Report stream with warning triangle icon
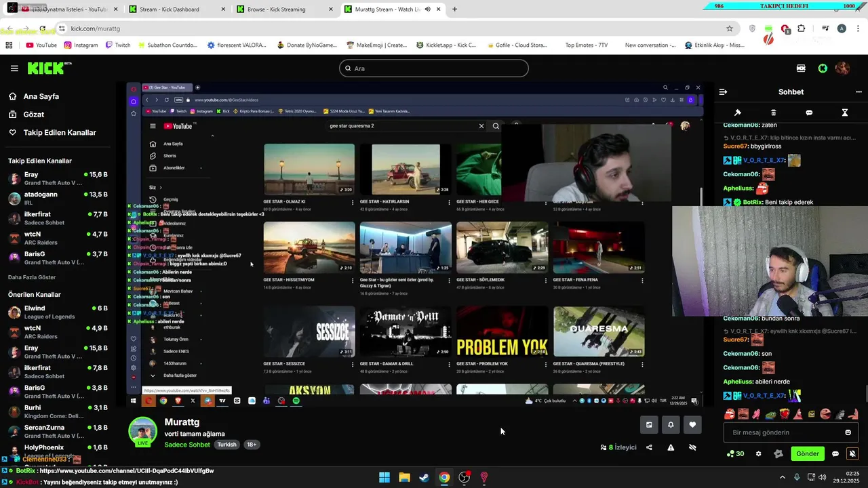Viewport: 868px width, 488px height. tap(671, 447)
